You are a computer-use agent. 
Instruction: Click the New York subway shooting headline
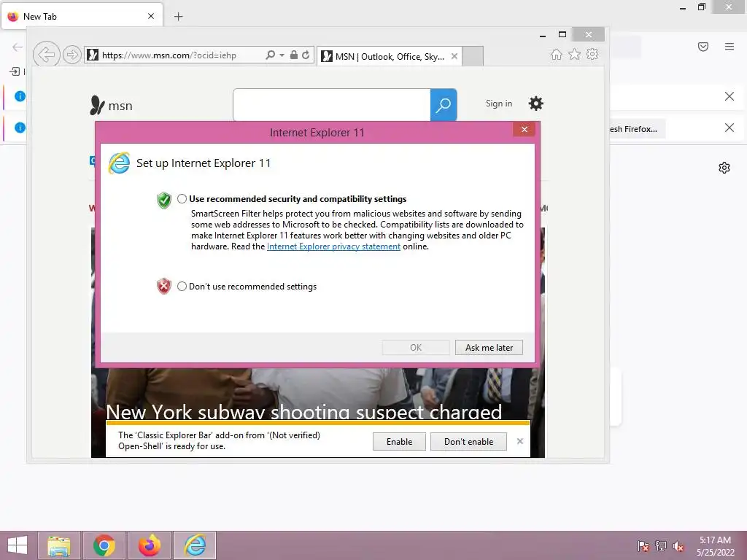tap(304, 412)
